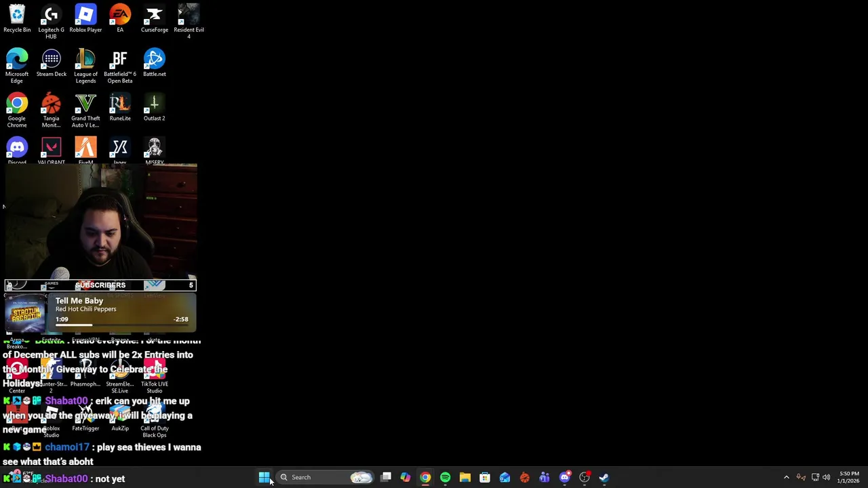Image resolution: width=868 pixels, height=488 pixels.
Task: Launch Battle.net desktop shortcut
Action: tap(154, 62)
